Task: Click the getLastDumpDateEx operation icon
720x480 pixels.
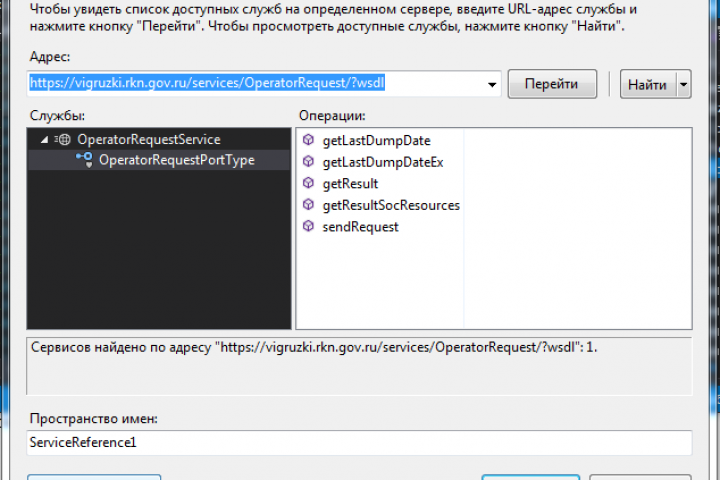Action: click(x=309, y=161)
